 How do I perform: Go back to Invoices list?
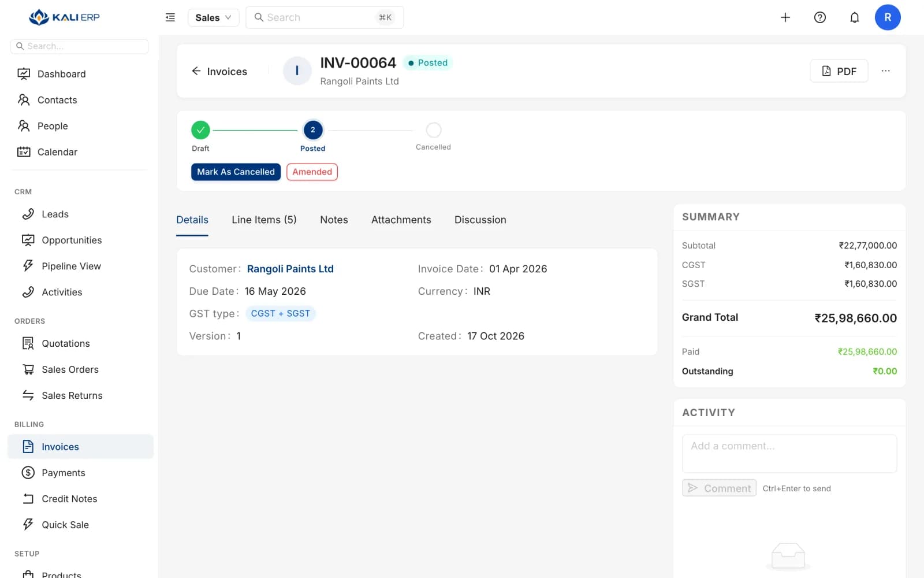219,71
